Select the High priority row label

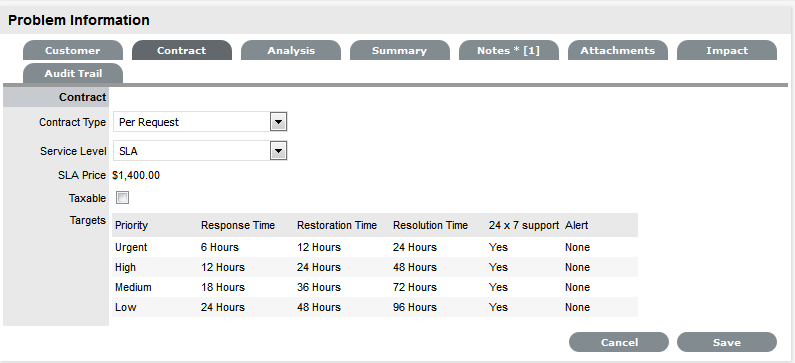125,267
